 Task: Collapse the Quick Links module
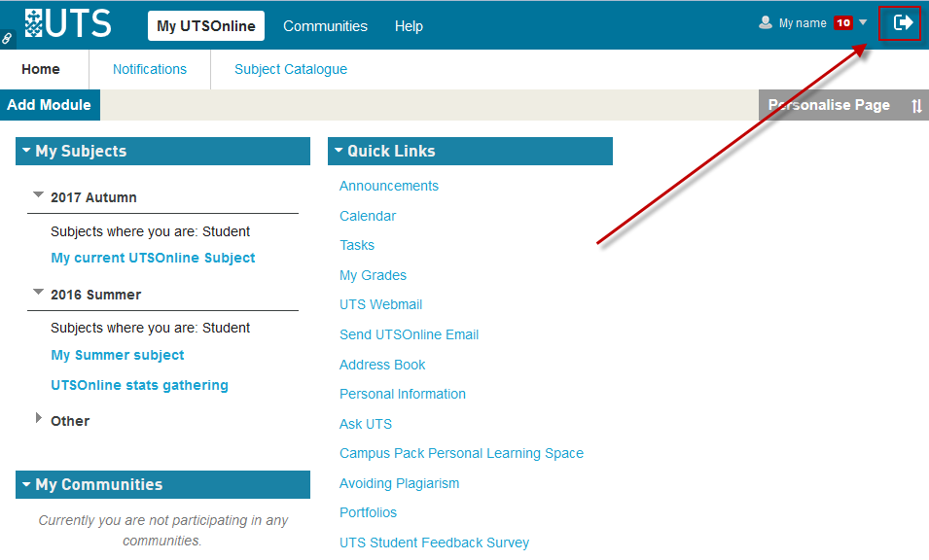(x=339, y=151)
